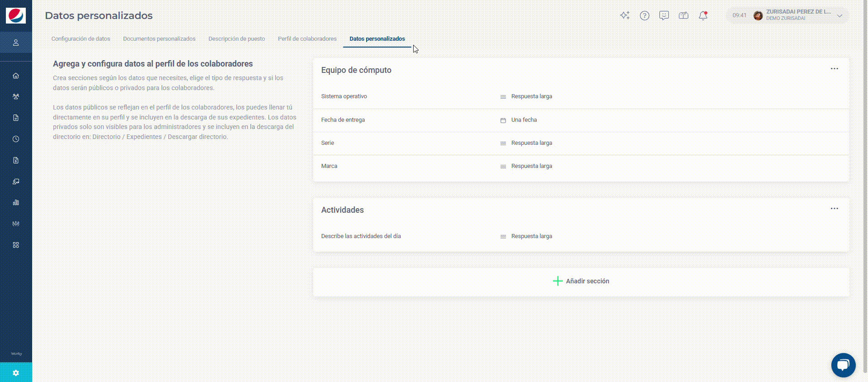The image size is (868, 382).
Task: Click the 09:41 time indicator
Action: coord(739,15)
